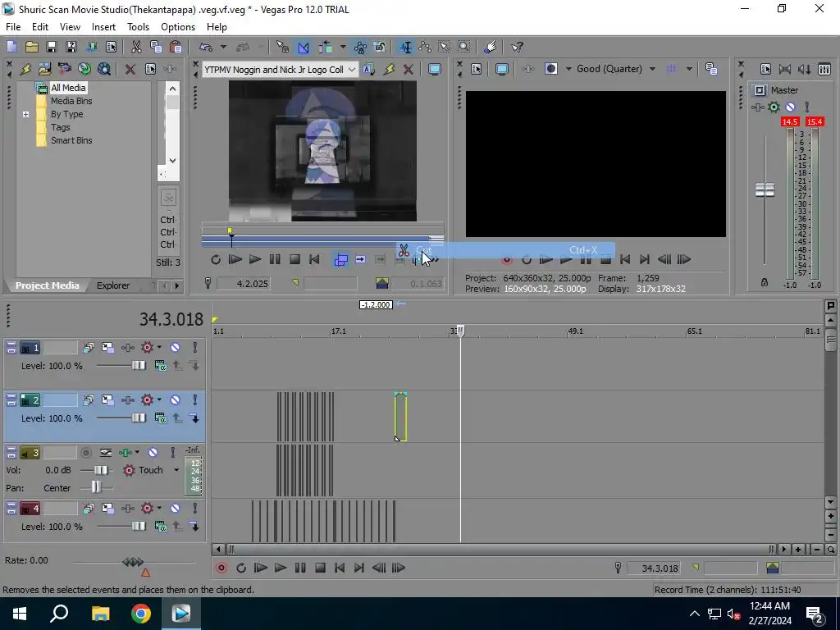Screen dimensions: 840x630
Task: Click the Paste clipboard icon in main toolbar
Action: coord(176,47)
